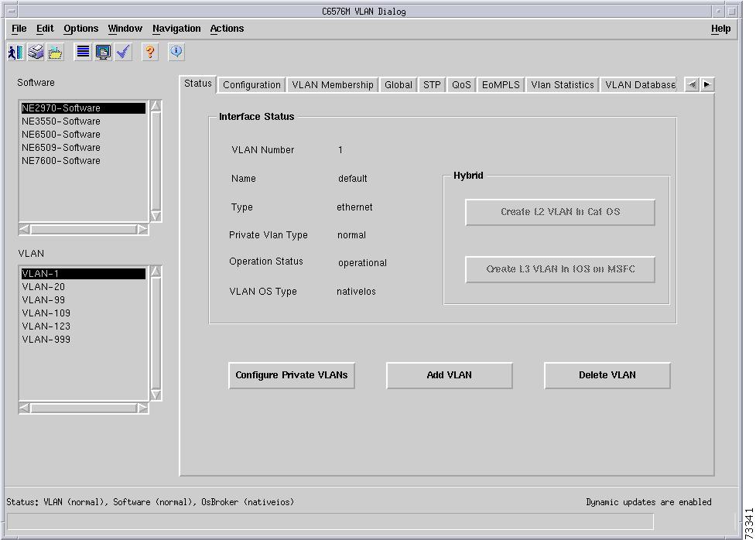This screenshot has width=756, height=540.
Task: Click VLAN list scroll left arrow
Action: click(x=24, y=408)
